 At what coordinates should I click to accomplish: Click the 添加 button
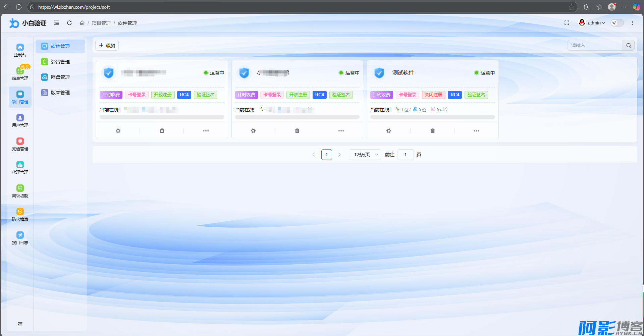pyautogui.click(x=107, y=46)
